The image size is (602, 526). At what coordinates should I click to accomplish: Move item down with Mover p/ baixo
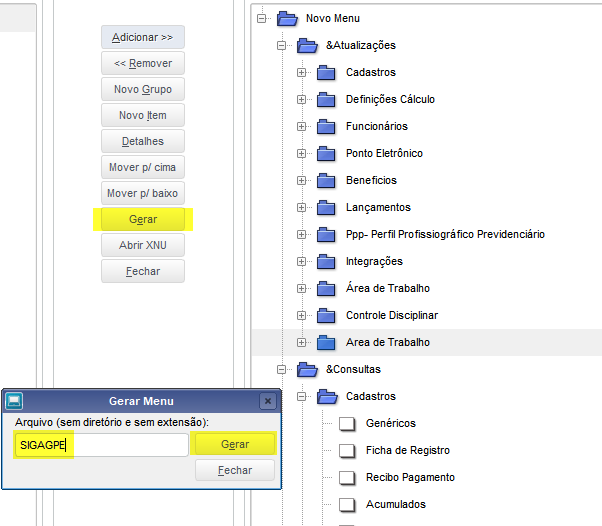143,193
